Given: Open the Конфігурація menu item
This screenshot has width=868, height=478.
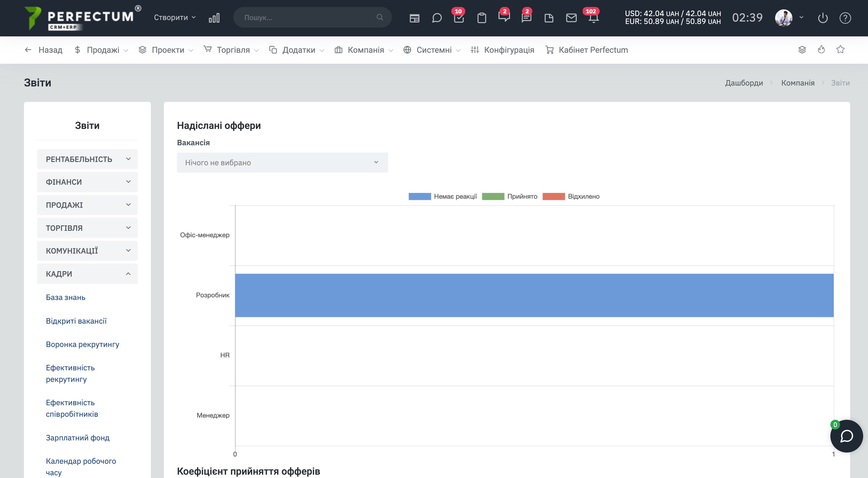Looking at the screenshot, I should pos(502,50).
